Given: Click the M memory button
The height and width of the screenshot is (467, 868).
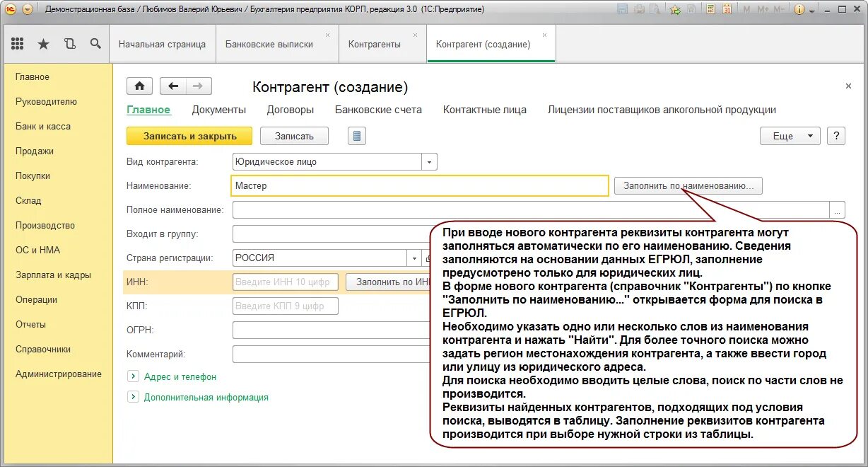Looking at the screenshot, I should [747, 10].
